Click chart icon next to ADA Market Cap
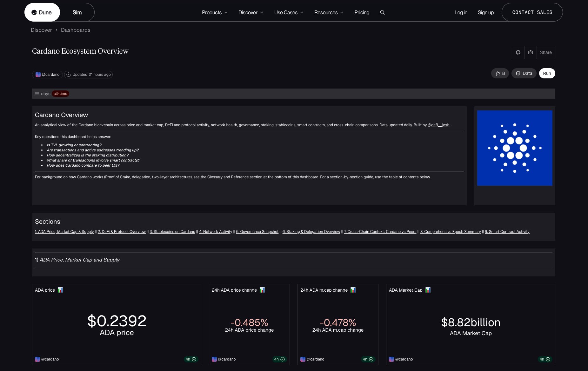 point(428,290)
